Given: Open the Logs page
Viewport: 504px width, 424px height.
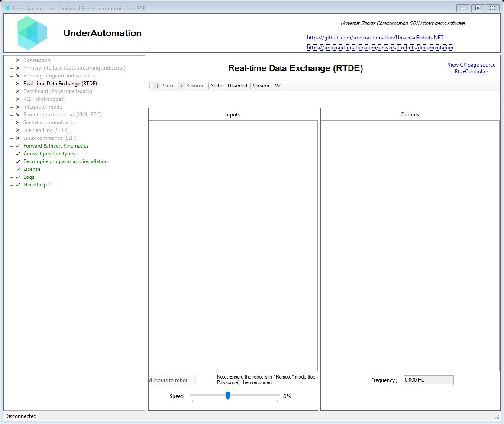Looking at the screenshot, I should (x=29, y=177).
